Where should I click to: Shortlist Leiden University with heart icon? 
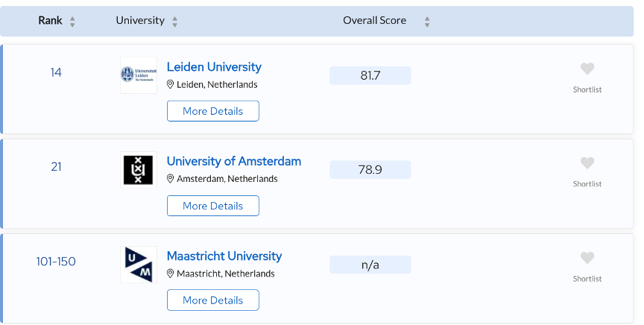[587, 69]
